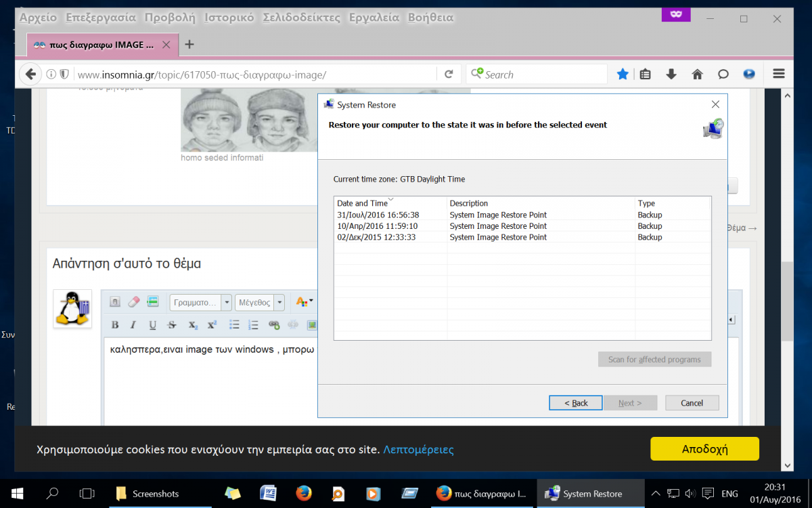
Task: Click the Tux penguin avatar thumbnail
Action: 72,309
